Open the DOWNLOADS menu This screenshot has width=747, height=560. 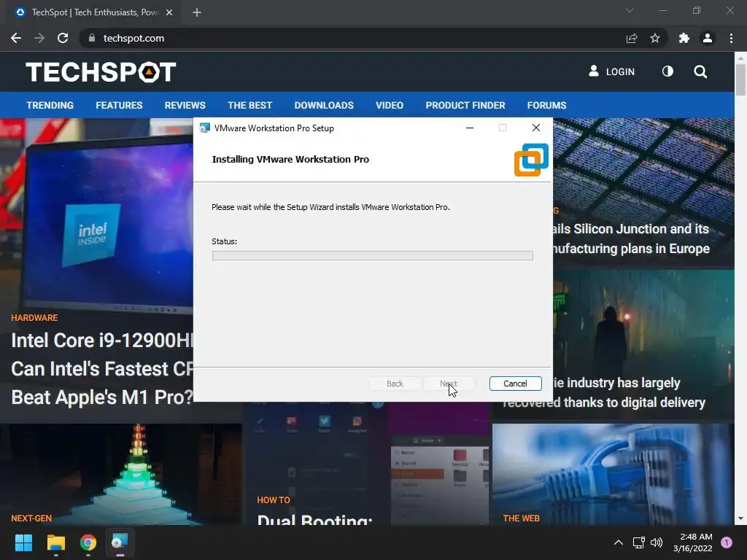324,105
